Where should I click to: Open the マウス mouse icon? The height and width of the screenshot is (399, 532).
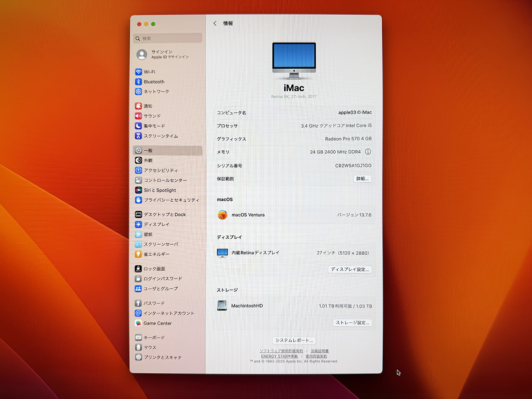click(139, 348)
